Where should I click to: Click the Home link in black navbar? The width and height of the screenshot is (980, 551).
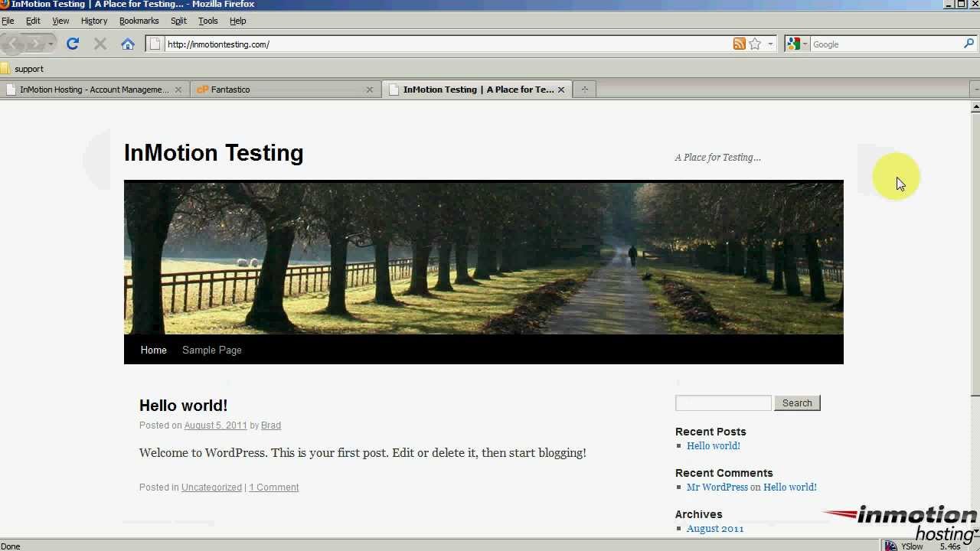(x=153, y=350)
